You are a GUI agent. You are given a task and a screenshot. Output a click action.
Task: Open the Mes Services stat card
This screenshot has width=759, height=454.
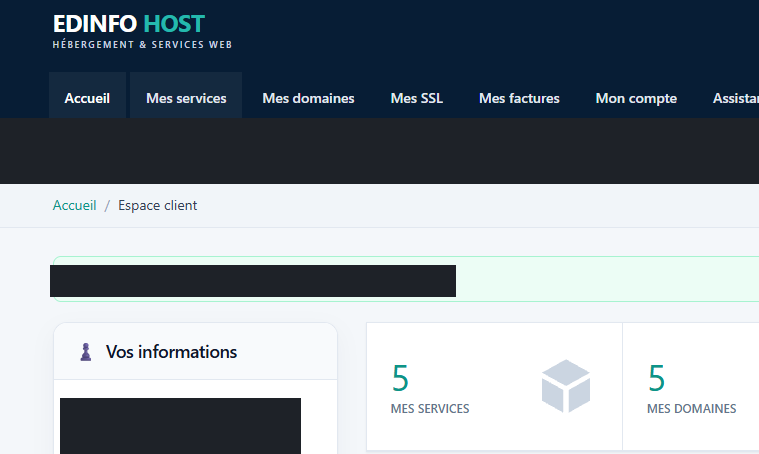click(x=494, y=387)
